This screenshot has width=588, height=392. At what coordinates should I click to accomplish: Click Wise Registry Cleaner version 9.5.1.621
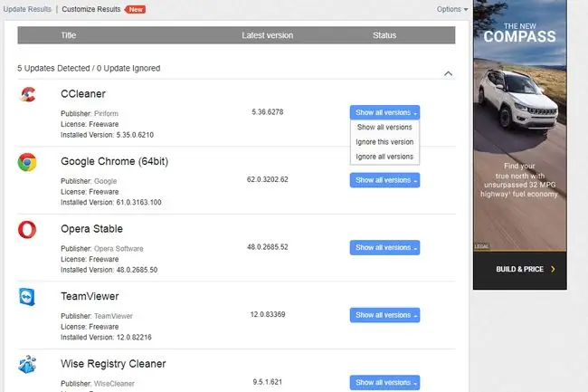point(268,382)
